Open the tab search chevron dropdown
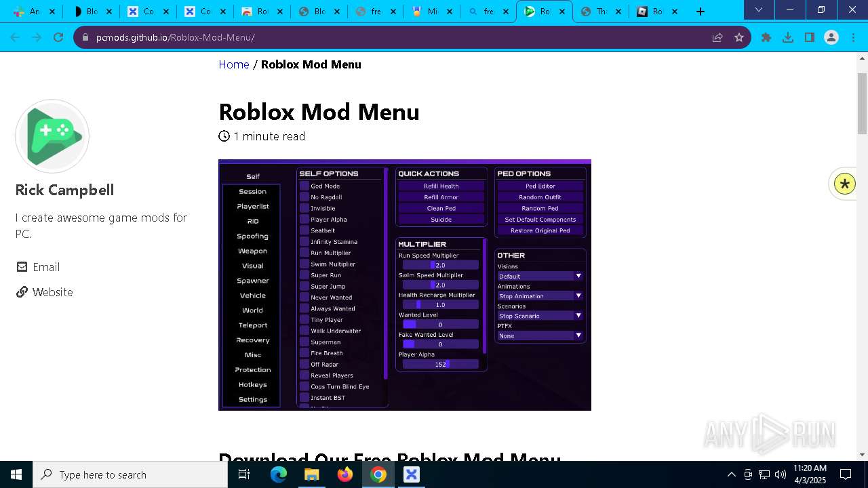This screenshot has height=488, width=868. coord(759,10)
